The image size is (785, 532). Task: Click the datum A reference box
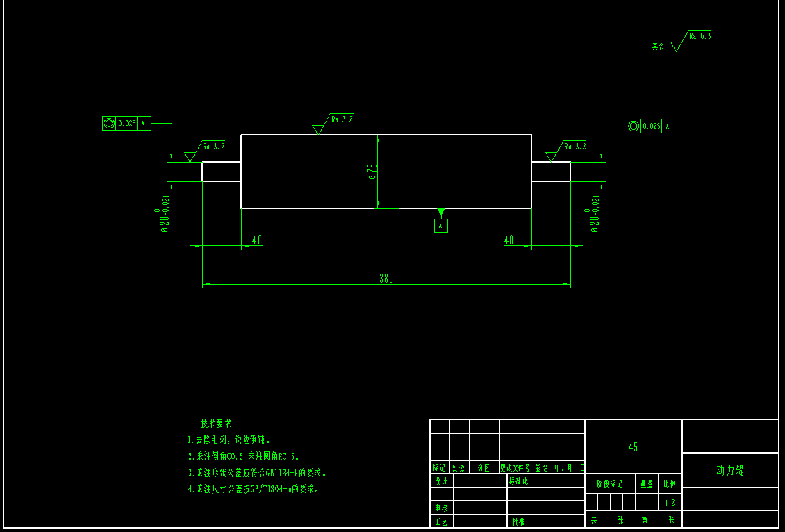[x=441, y=226]
